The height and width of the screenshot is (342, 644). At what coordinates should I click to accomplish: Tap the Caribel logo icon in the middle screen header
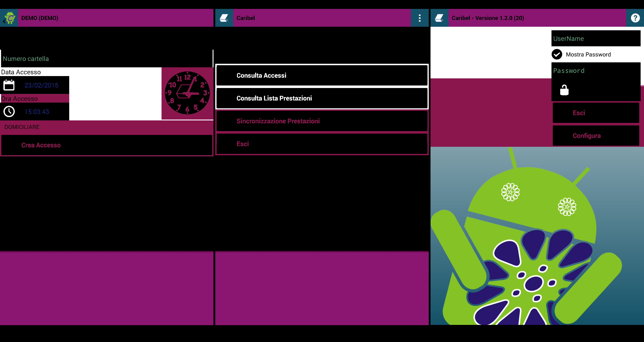tap(224, 18)
